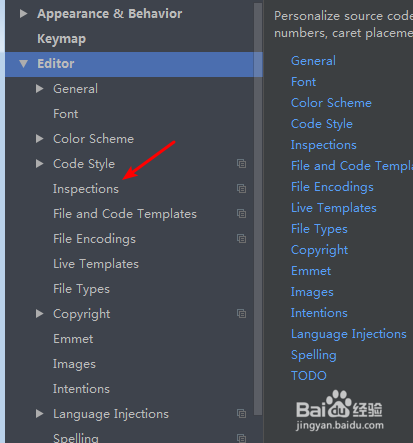The width and height of the screenshot is (413, 443).
Task: Open the Intentions link in right panel
Action: (x=319, y=313)
